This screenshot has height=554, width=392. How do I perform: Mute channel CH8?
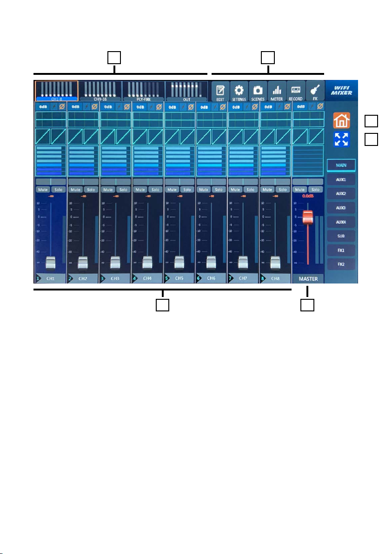[x=267, y=189]
